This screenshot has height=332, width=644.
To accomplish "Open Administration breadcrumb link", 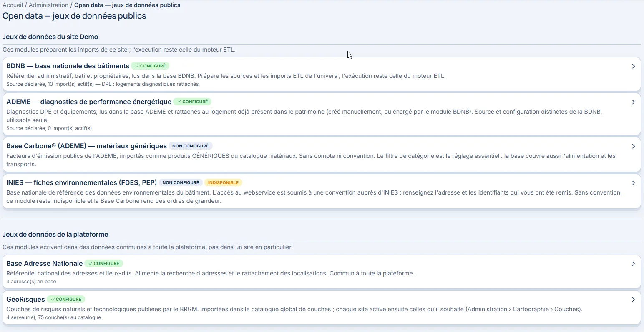I will pyautogui.click(x=48, y=5).
